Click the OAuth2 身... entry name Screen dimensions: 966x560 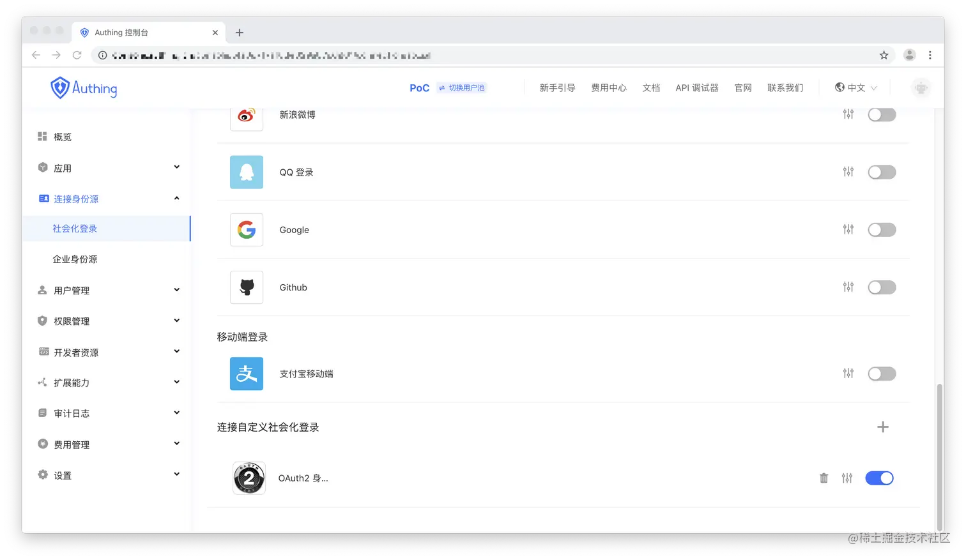click(x=303, y=478)
